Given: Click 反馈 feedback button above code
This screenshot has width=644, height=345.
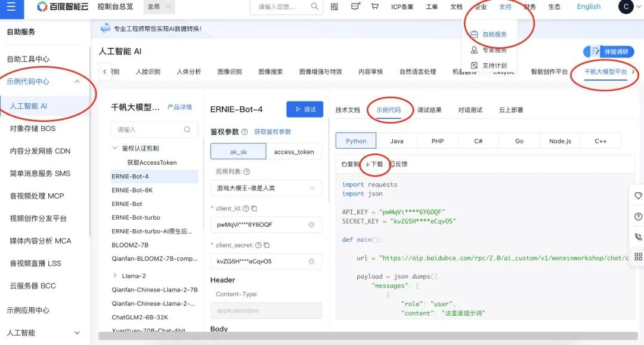Looking at the screenshot, I should coord(398,164).
